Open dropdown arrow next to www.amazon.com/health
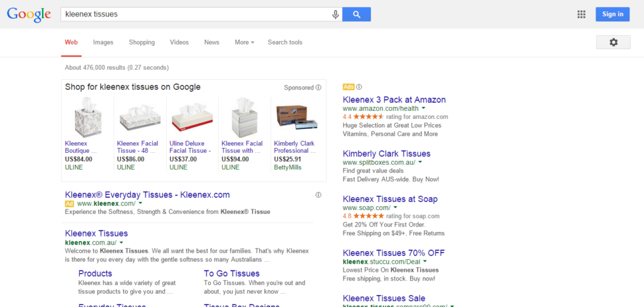Screen dimensions: 644x307 click(x=424, y=109)
